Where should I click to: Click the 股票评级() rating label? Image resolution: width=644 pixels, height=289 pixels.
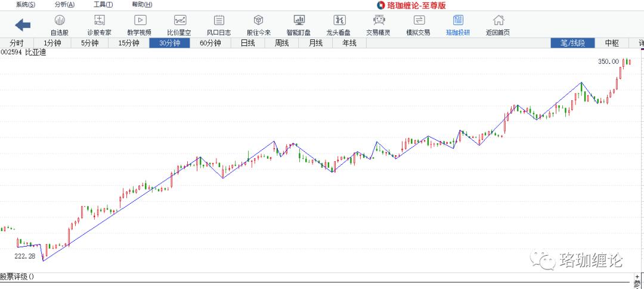coord(17,276)
